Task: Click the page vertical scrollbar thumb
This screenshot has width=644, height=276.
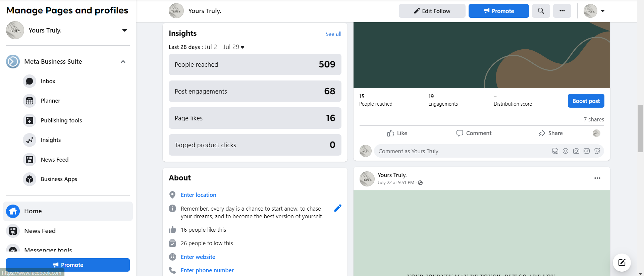Action: [x=640, y=128]
